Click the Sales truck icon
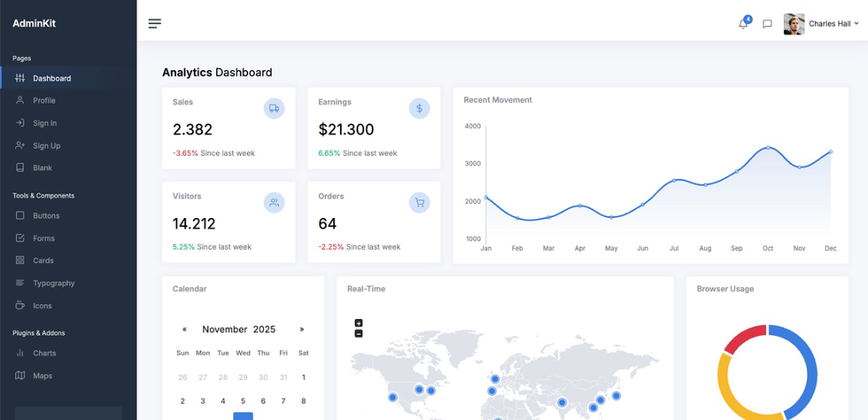The image size is (868, 420). tap(274, 108)
